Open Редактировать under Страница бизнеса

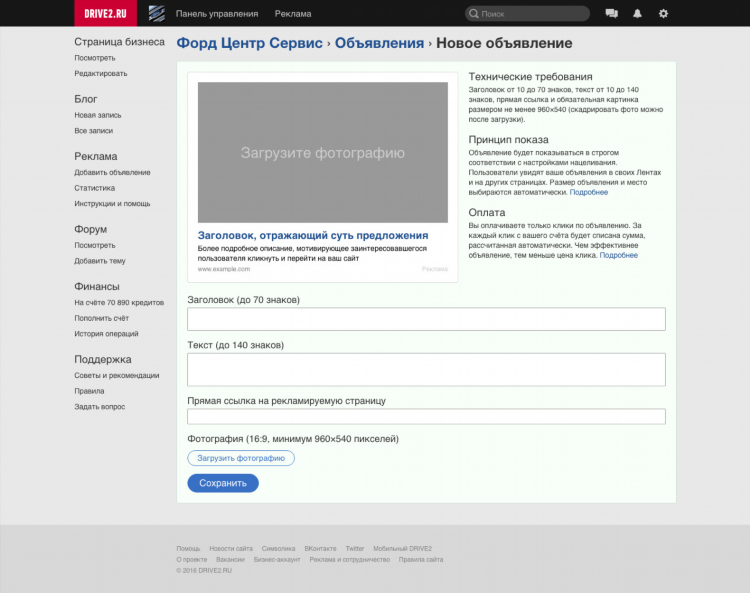101,74
